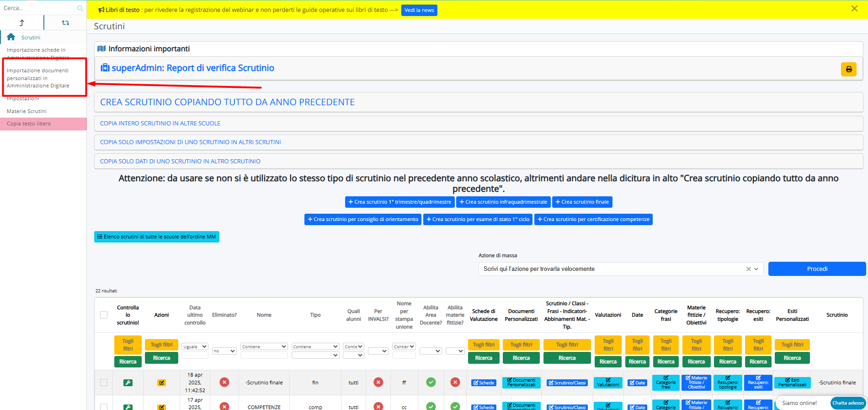
Task: Click the yellow edit icon for Scrutinio finale
Action: point(161,383)
